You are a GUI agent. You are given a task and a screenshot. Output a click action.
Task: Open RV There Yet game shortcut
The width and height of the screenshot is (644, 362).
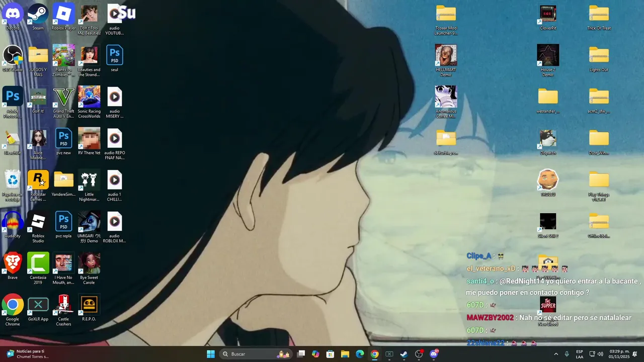pos(89,142)
